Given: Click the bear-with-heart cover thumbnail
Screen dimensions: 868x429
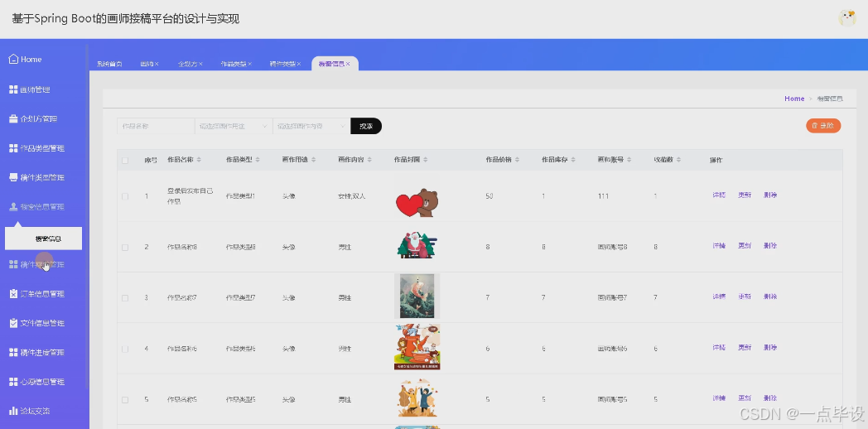Looking at the screenshot, I should [x=417, y=202].
